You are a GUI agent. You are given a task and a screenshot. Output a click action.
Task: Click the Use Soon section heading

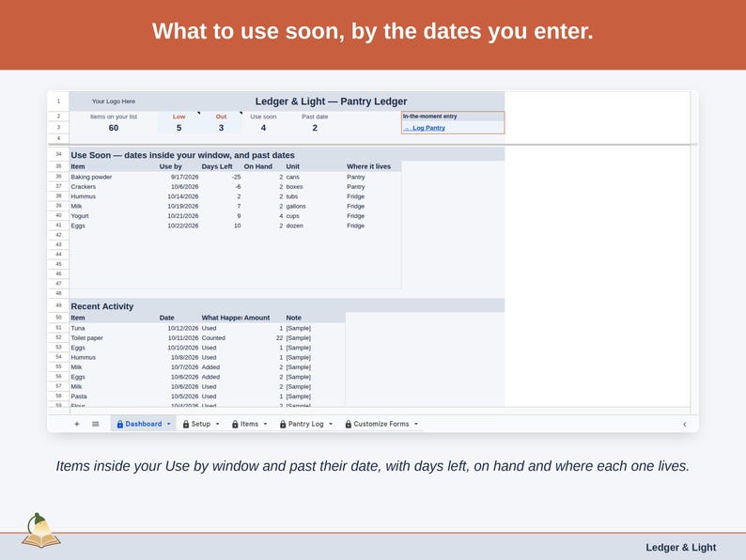tap(182, 155)
